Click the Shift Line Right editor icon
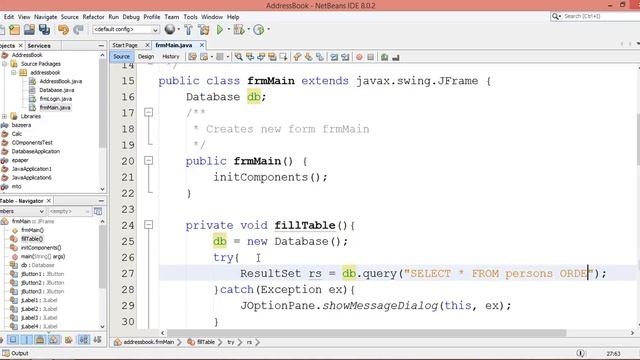Image resolution: width=640 pixels, height=360 pixels. click(345, 57)
